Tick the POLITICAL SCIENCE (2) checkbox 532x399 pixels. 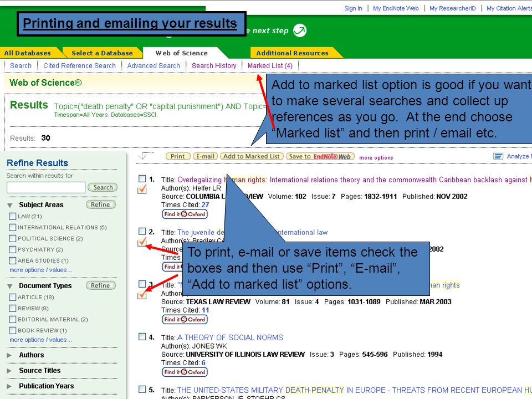pos(13,238)
